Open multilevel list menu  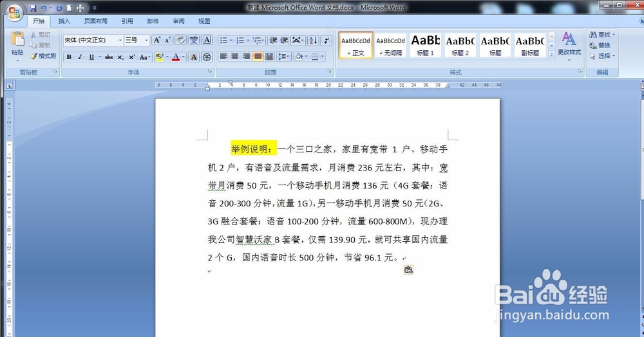pyautogui.click(x=257, y=40)
